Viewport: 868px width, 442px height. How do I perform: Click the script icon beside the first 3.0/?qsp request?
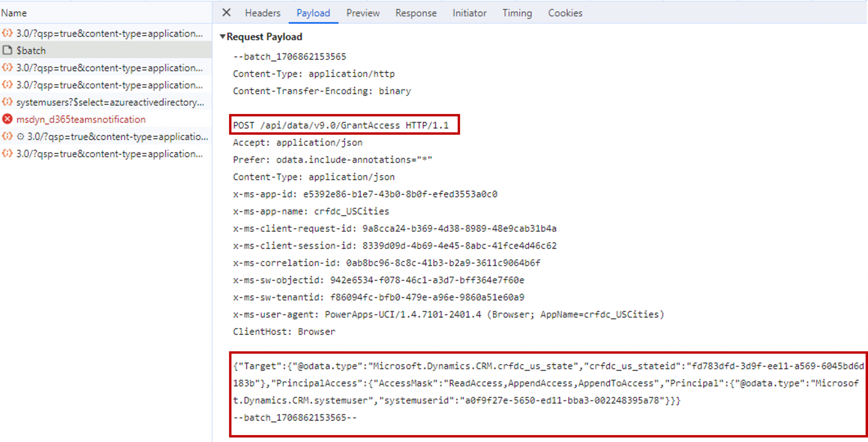(7, 33)
